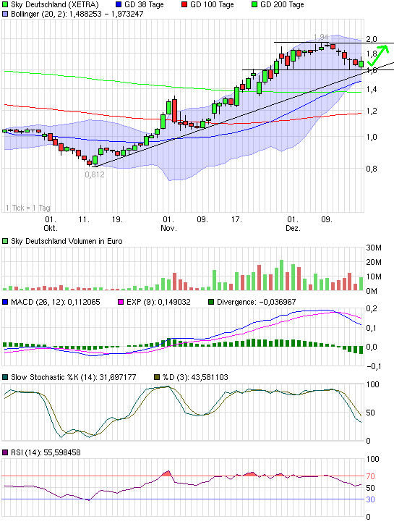The width and height of the screenshot is (394, 532).
Task: Click 'Slow Stochastic %K (14)' value label
Action: [x=74, y=377]
